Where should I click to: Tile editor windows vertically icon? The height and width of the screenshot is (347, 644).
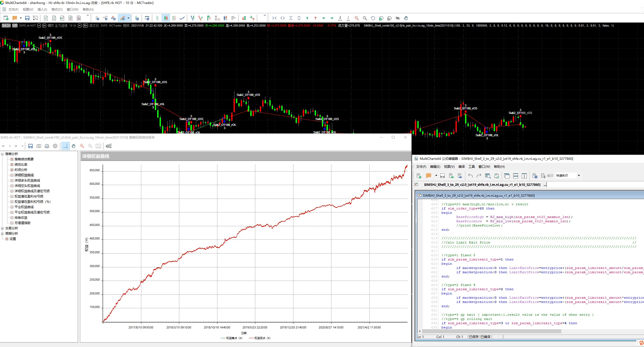click(524, 175)
